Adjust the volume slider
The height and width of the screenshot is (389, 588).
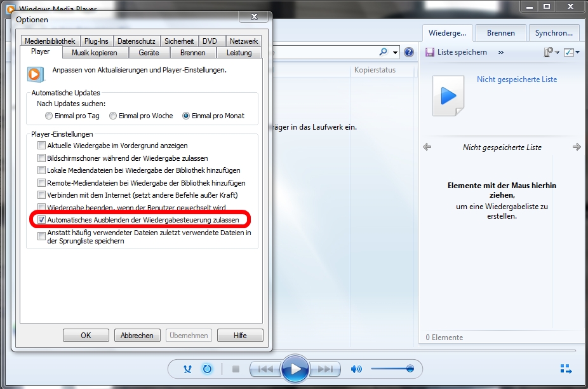point(392,369)
